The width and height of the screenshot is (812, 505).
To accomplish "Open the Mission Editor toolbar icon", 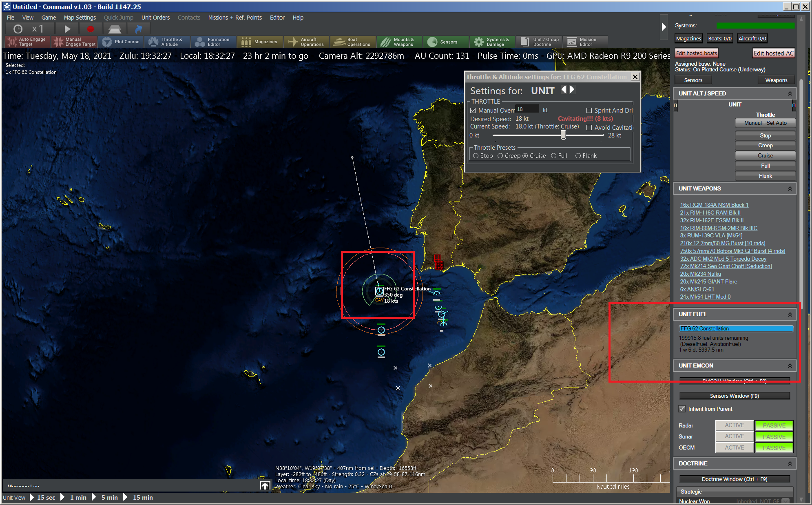I will (x=582, y=42).
